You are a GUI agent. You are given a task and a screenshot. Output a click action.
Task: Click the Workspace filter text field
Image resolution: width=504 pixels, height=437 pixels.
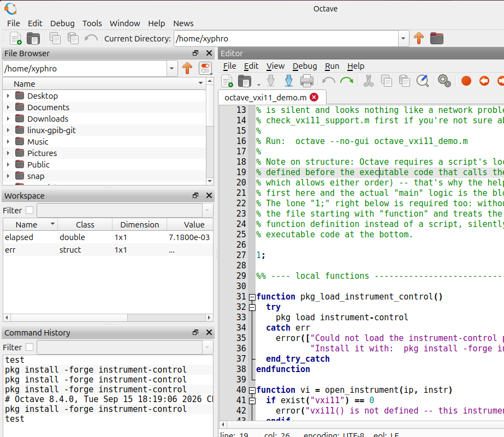click(120, 210)
